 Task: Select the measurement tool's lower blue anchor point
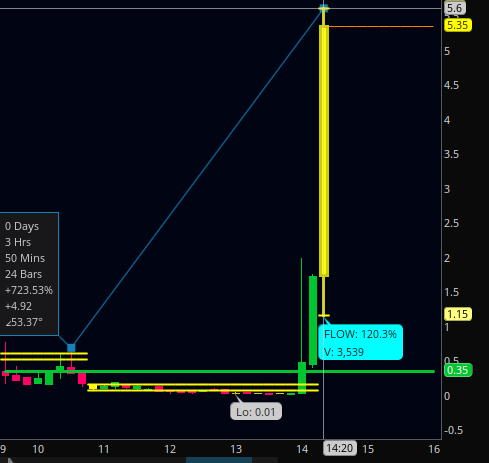pos(71,348)
